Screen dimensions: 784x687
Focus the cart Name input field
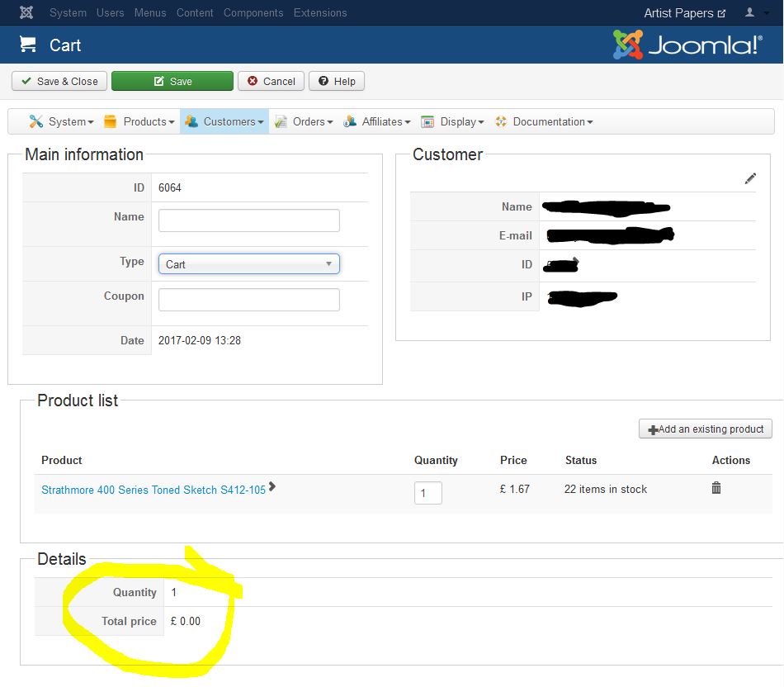249,220
